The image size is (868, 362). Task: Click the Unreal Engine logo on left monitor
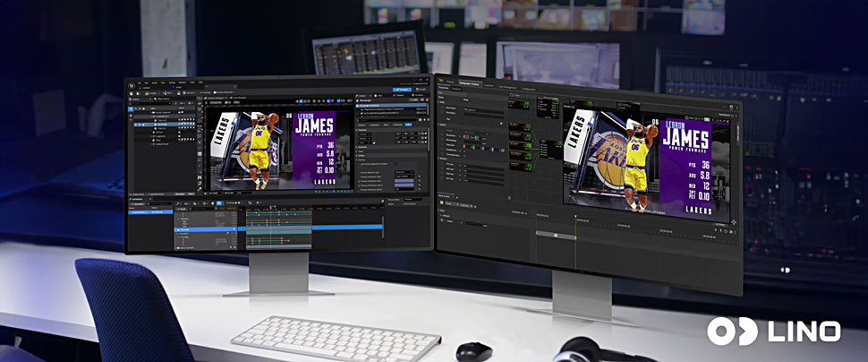[132, 83]
